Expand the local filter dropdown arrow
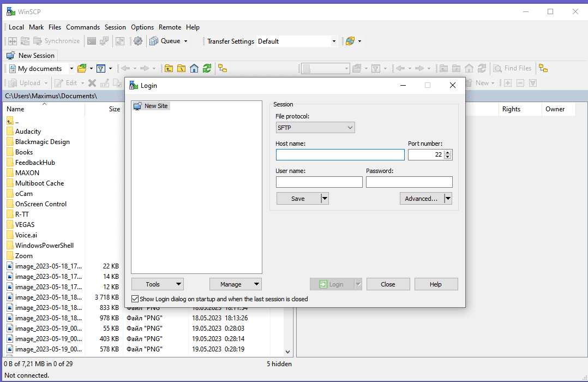The height and width of the screenshot is (382, 588). pyautogui.click(x=110, y=68)
